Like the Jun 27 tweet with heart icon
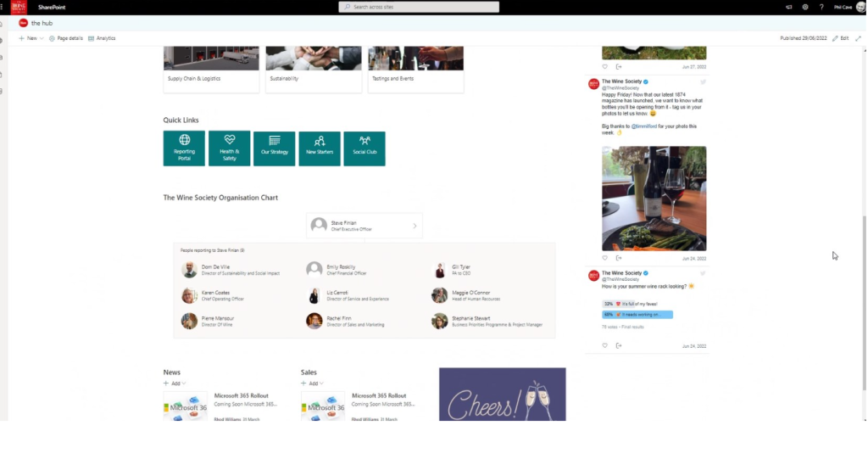The image size is (868, 459). 604,66
